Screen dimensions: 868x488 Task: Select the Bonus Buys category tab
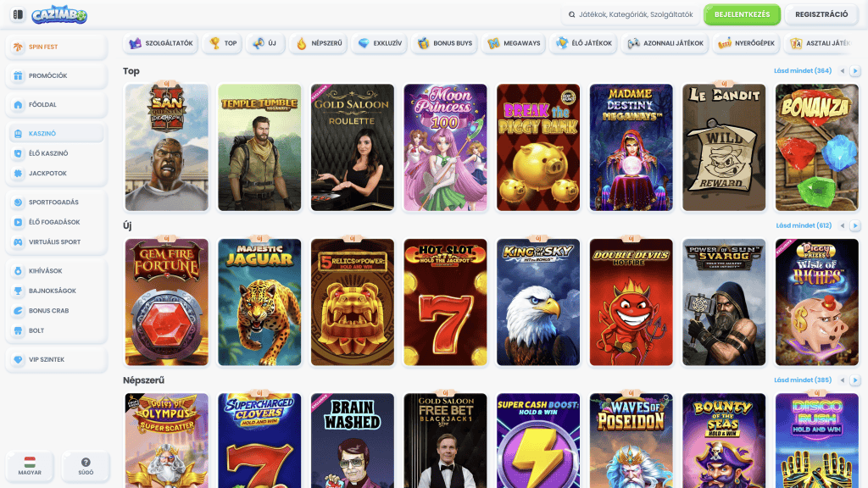444,43
